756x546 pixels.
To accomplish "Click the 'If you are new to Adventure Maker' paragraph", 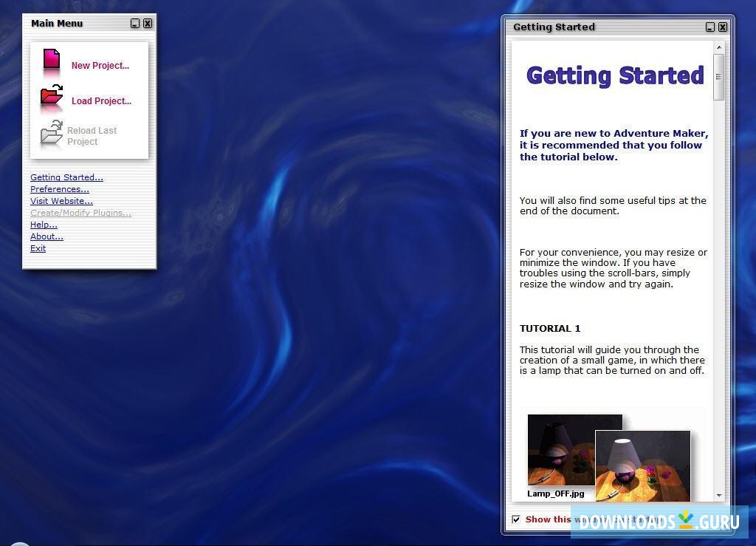I will coord(614,146).
